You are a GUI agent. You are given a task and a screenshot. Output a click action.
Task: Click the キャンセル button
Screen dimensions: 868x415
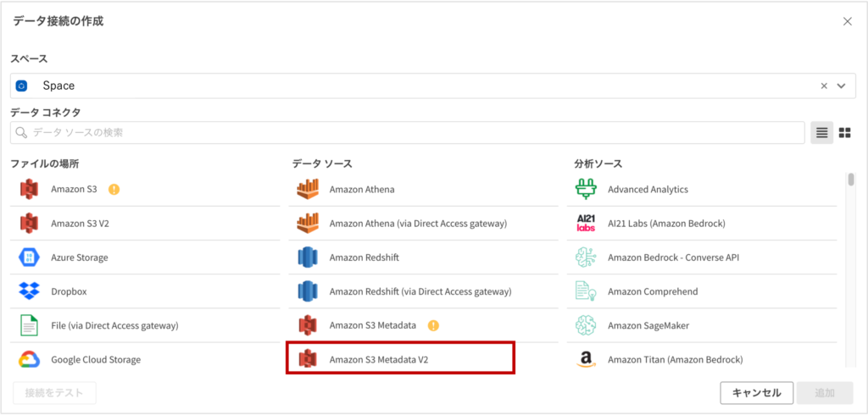coord(757,393)
